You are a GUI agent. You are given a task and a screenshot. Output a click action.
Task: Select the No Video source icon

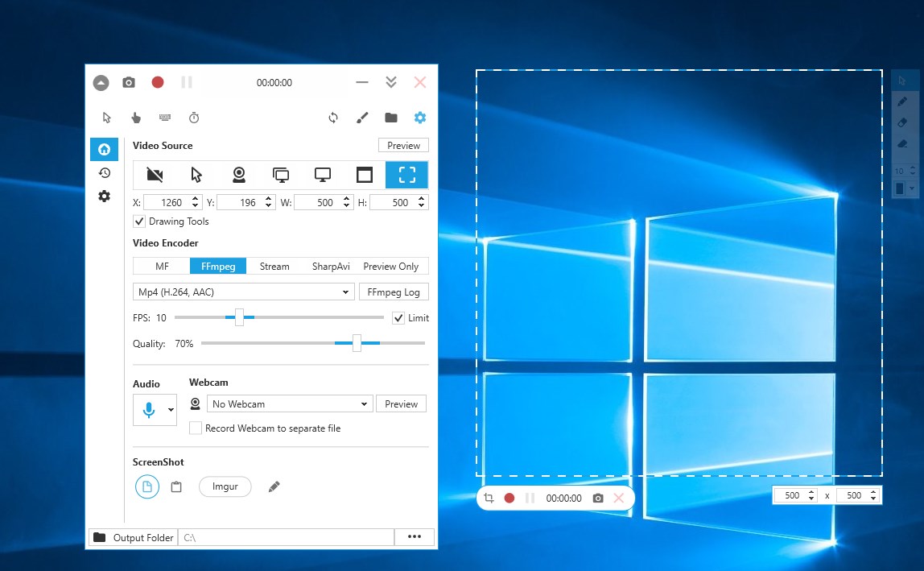(155, 175)
